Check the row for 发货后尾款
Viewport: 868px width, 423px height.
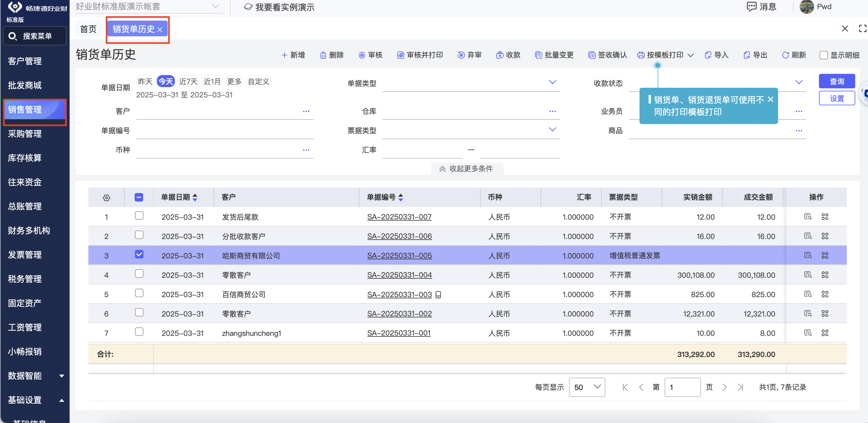pyautogui.click(x=139, y=215)
